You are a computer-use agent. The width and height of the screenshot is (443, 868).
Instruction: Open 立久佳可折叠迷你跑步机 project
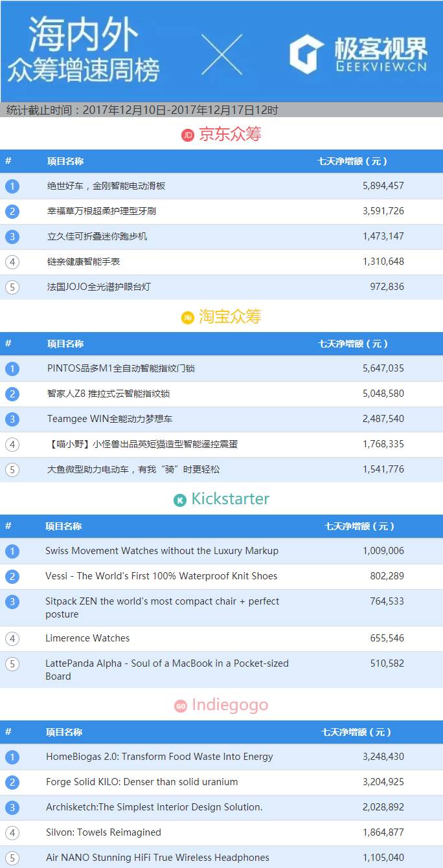[x=97, y=236]
